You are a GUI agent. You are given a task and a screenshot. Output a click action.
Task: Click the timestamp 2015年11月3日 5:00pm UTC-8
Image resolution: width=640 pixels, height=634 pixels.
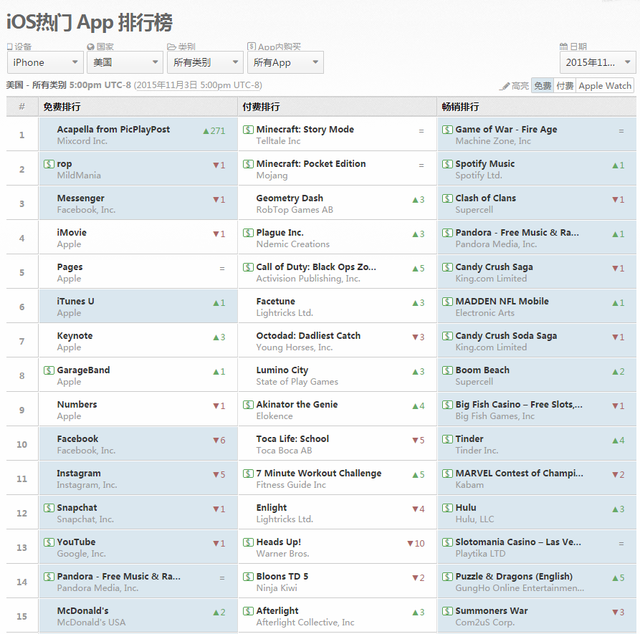[x=198, y=85]
